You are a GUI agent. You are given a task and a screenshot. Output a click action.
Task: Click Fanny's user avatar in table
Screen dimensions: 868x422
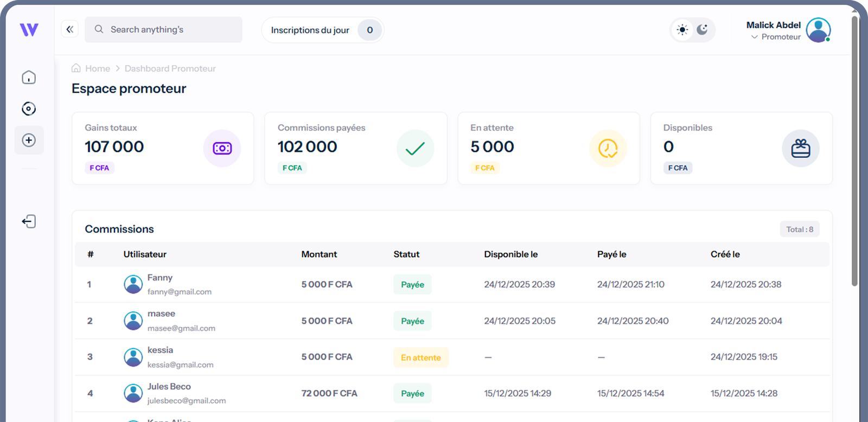133,284
